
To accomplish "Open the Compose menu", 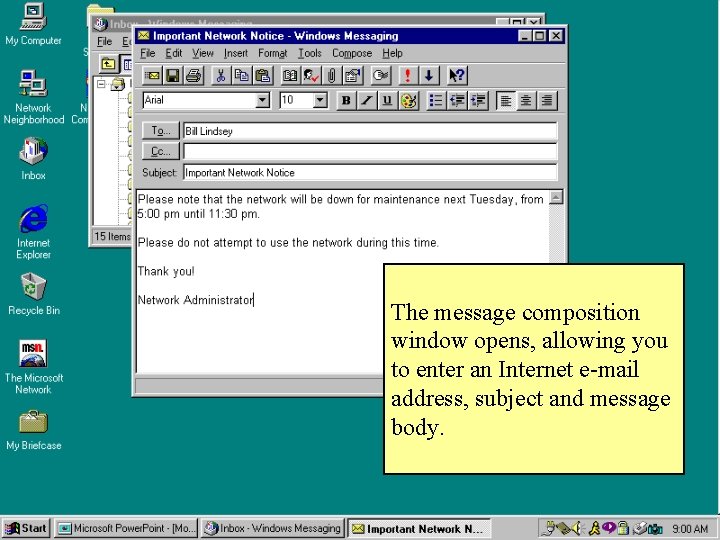I will tap(352, 53).
